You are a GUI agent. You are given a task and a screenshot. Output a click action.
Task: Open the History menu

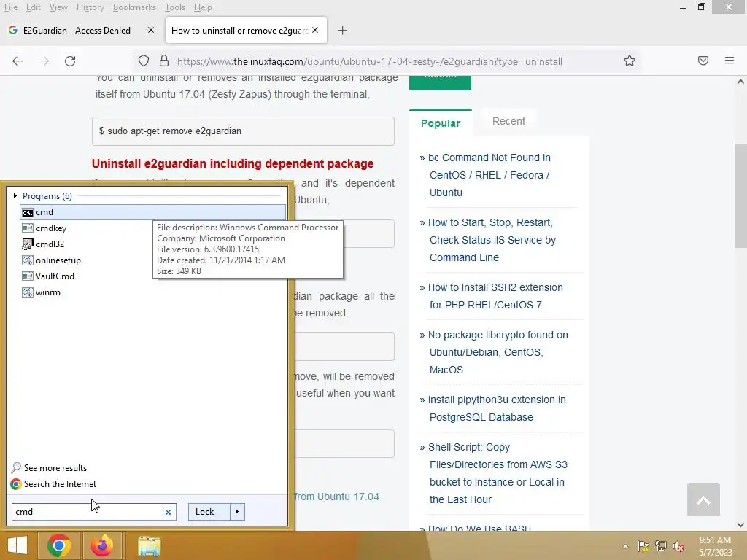(90, 7)
